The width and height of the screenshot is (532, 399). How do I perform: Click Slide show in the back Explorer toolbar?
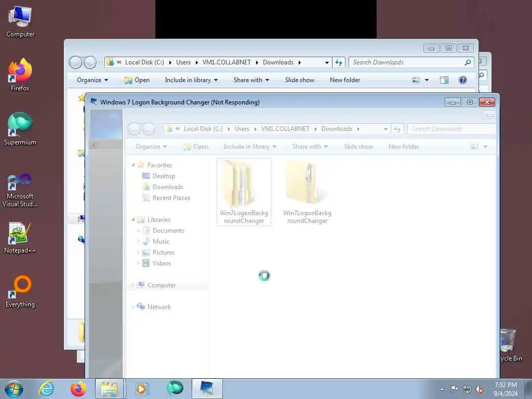300,80
